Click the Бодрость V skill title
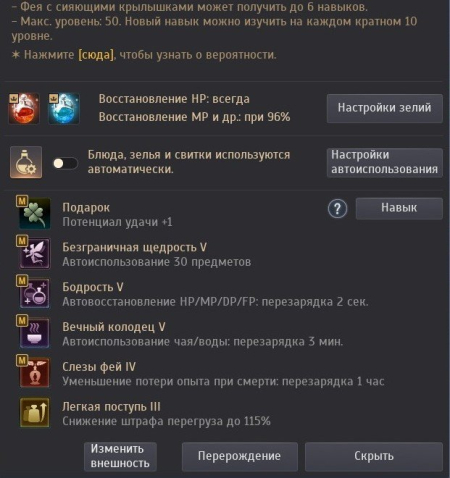The width and height of the screenshot is (450, 478). pos(93,287)
